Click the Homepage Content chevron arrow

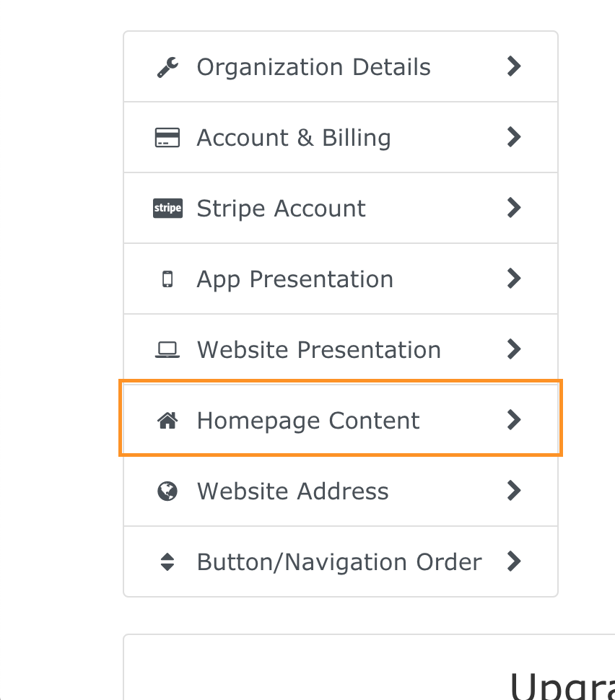(x=513, y=420)
